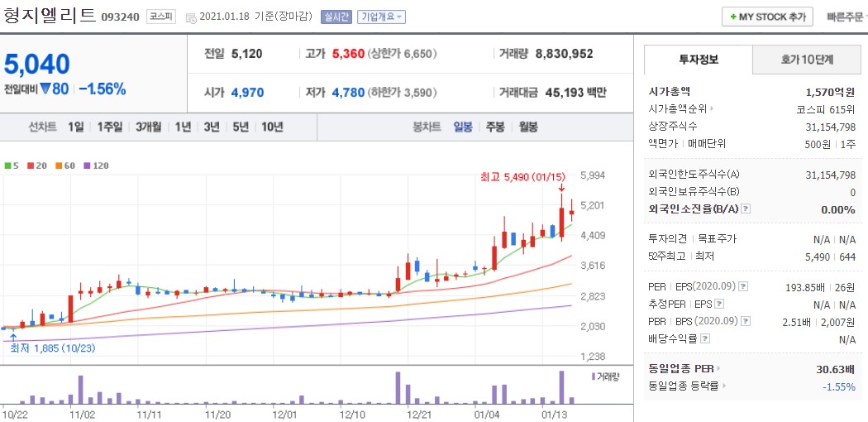
Task: Select the 3년 line chart period
Action: 212,127
